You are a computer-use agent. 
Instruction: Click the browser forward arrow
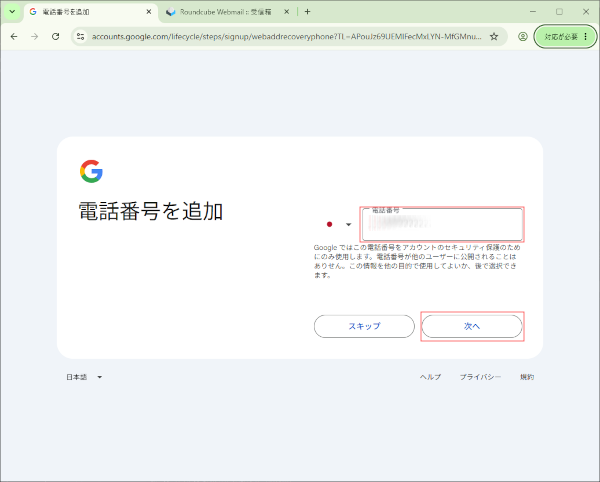click(35, 36)
